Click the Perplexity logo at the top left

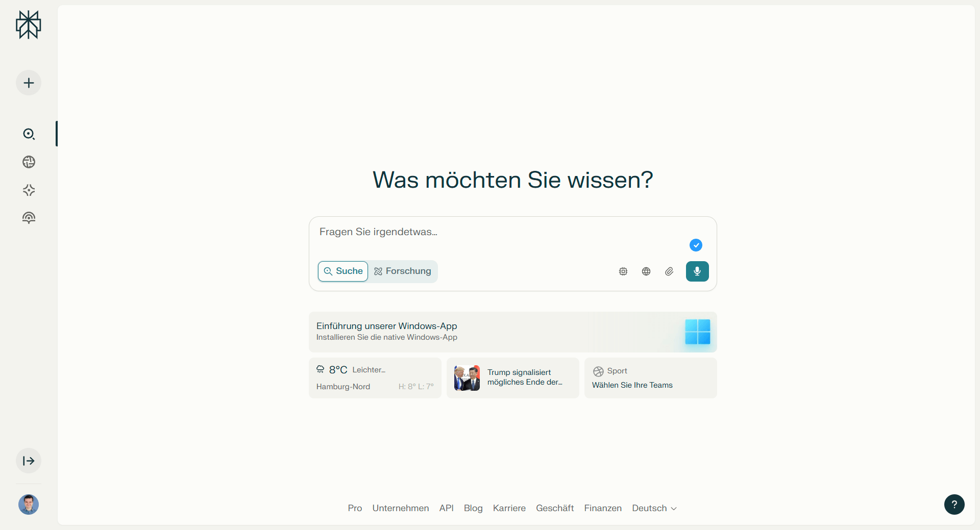28,24
